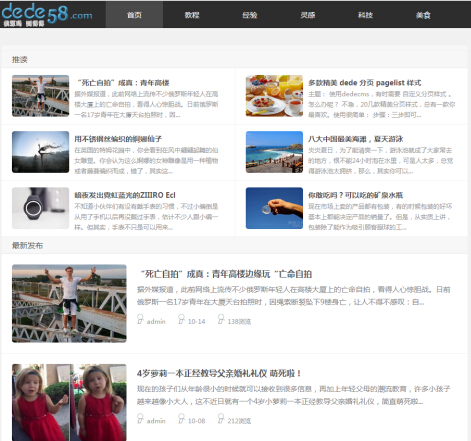Click views icon beside 212浏览
This screenshot has width=471, height=441.
[x=221, y=419]
